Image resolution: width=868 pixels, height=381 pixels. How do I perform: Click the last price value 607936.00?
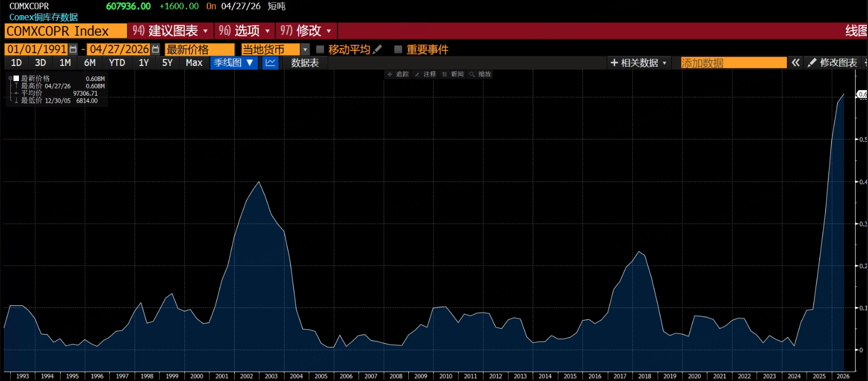pyautogui.click(x=128, y=6)
